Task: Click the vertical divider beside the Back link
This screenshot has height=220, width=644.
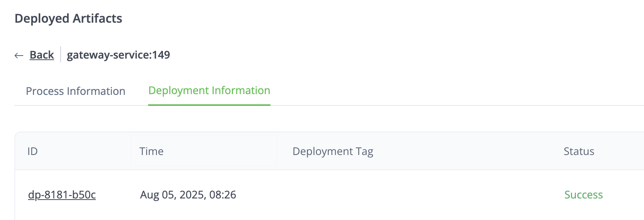Action: (61, 55)
